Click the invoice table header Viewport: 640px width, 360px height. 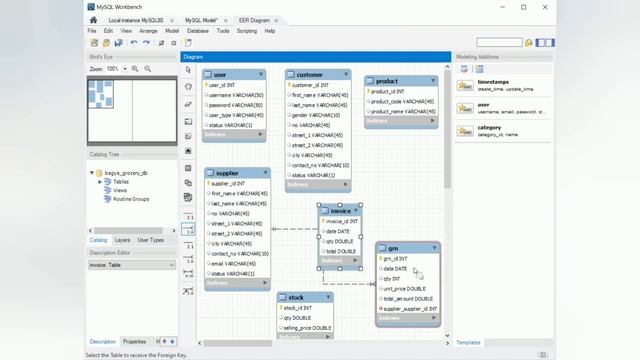340,211
